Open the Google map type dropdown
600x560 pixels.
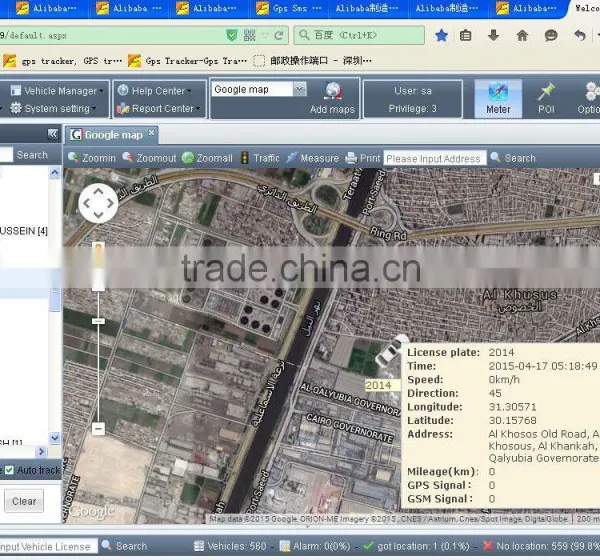pyautogui.click(x=300, y=89)
